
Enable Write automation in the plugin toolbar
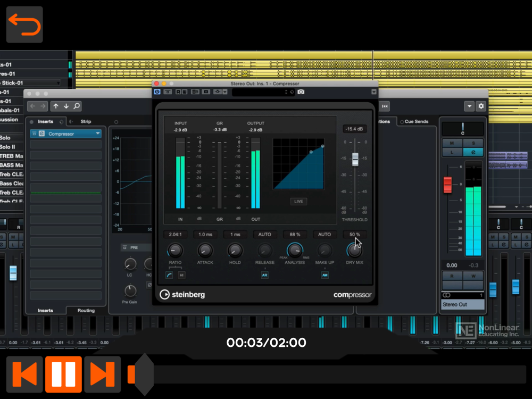[x=184, y=92]
